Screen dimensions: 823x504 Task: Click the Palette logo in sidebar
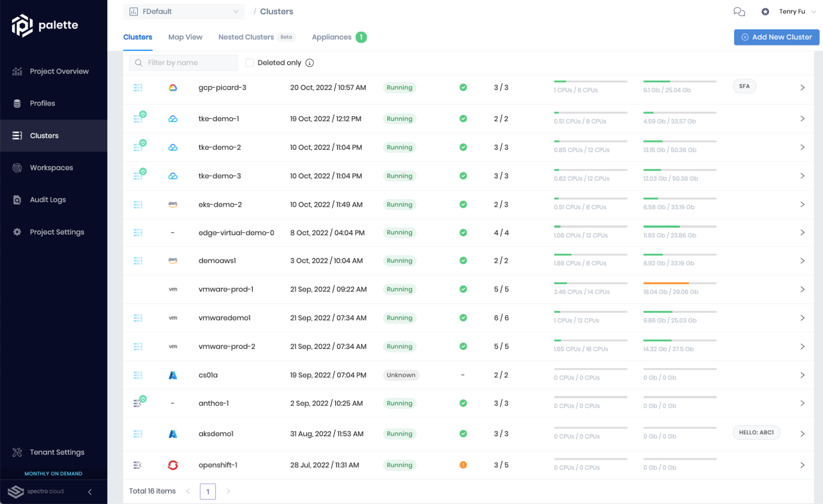(x=44, y=26)
